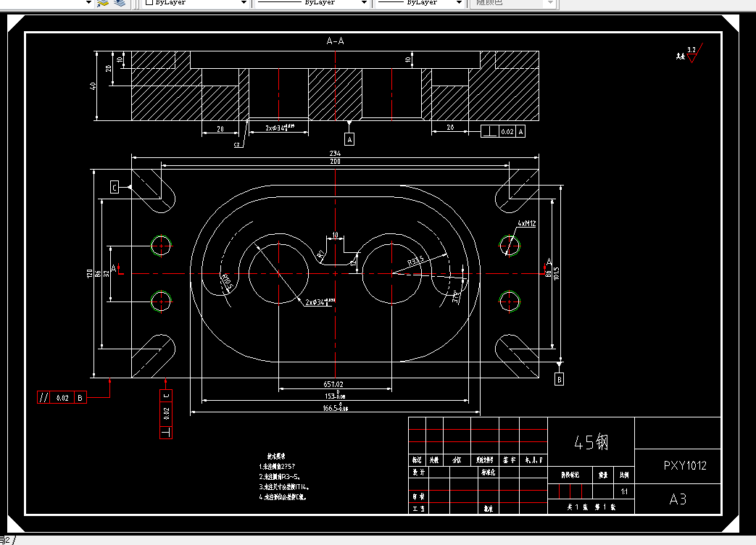The width and height of the screenshot is (756, 545).
Task: Click the white ByLayer color swatch box
Action: (x=149, y=2)
